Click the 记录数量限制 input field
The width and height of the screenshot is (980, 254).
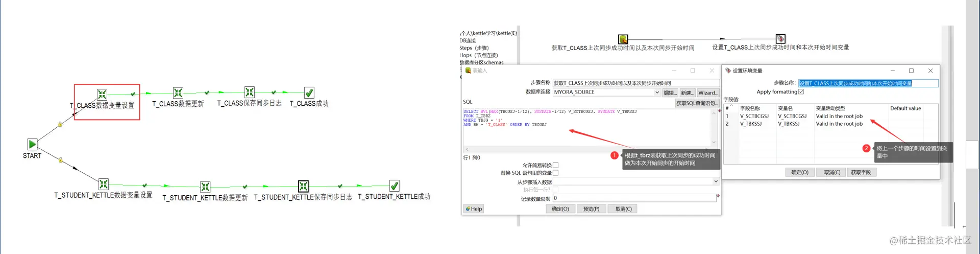[x=634, y=198]
